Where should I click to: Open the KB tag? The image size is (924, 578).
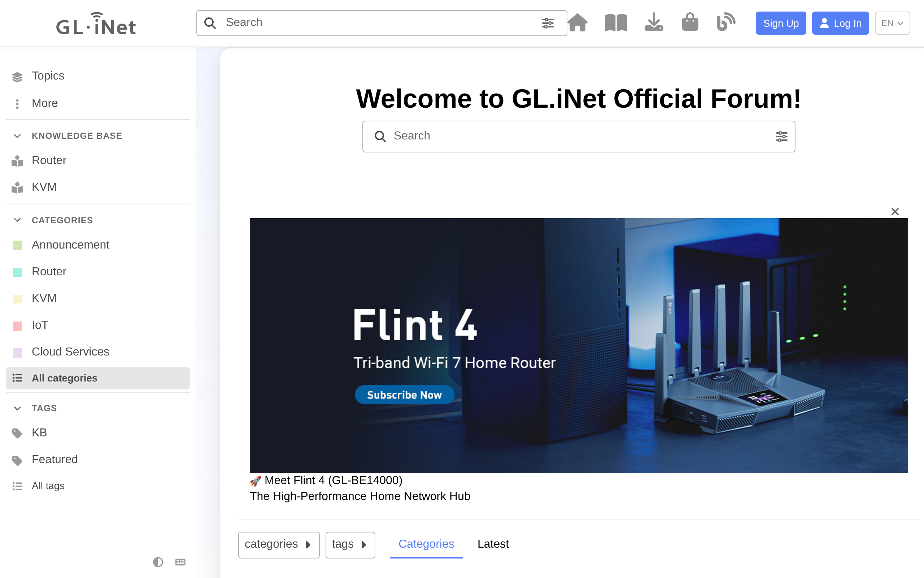(98, 433)
